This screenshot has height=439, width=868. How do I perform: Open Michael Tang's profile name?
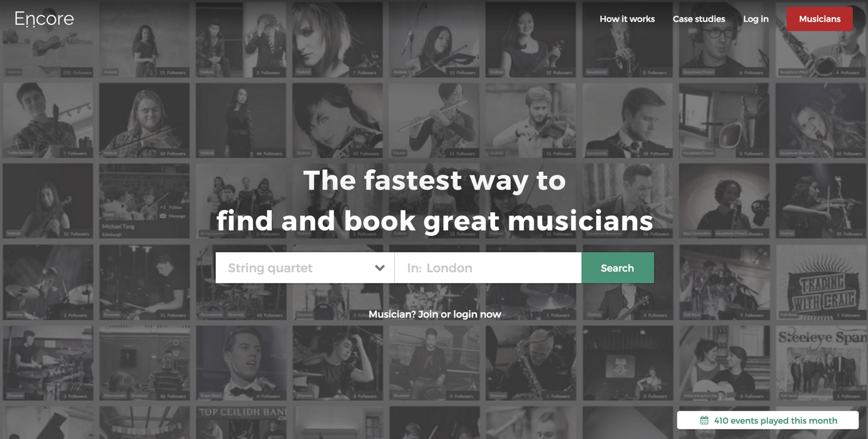click(x=118, y=227)
